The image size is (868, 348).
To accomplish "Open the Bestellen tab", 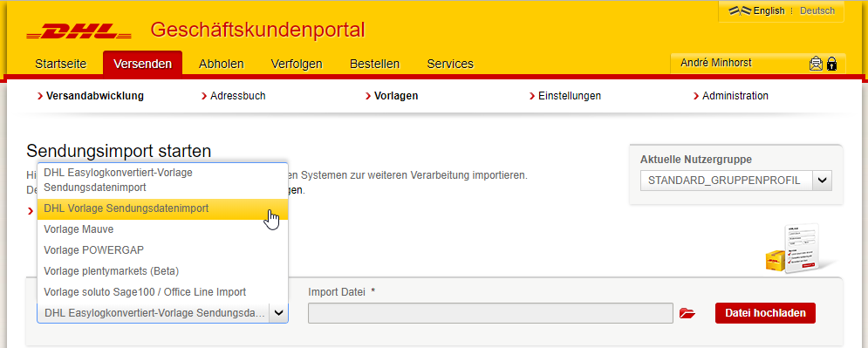I will click(x=375, y=64).
